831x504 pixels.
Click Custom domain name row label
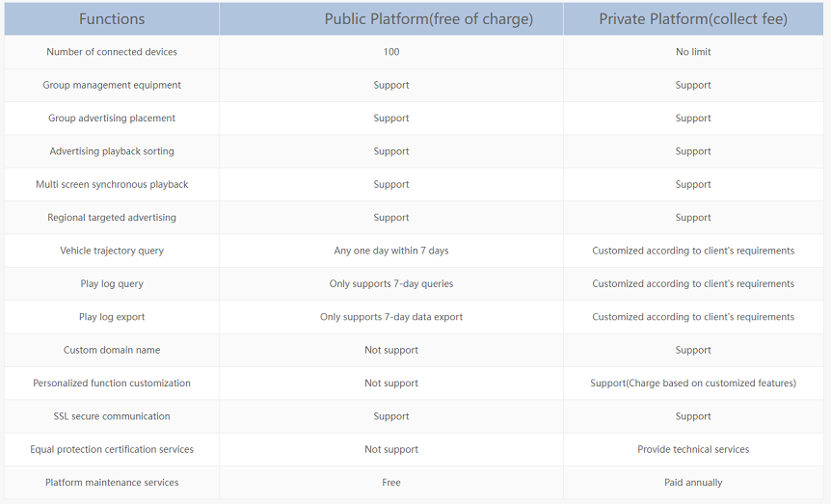[112, 351]
